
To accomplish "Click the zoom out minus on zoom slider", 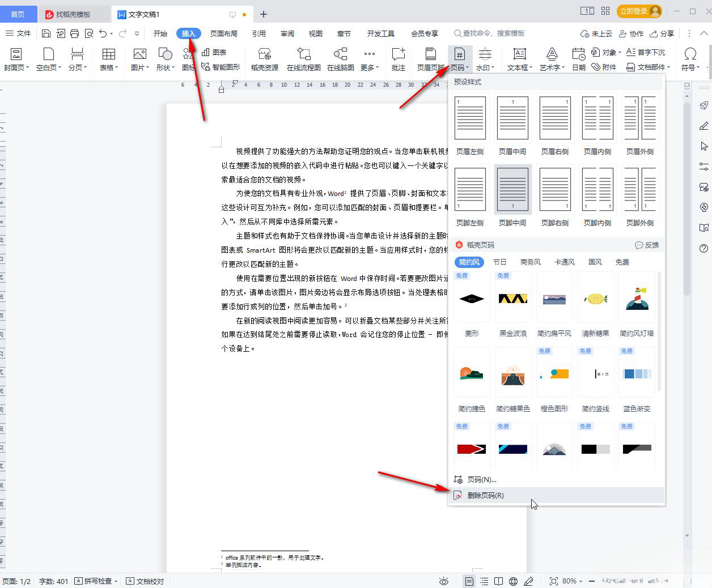I will (x=592, y=581).
